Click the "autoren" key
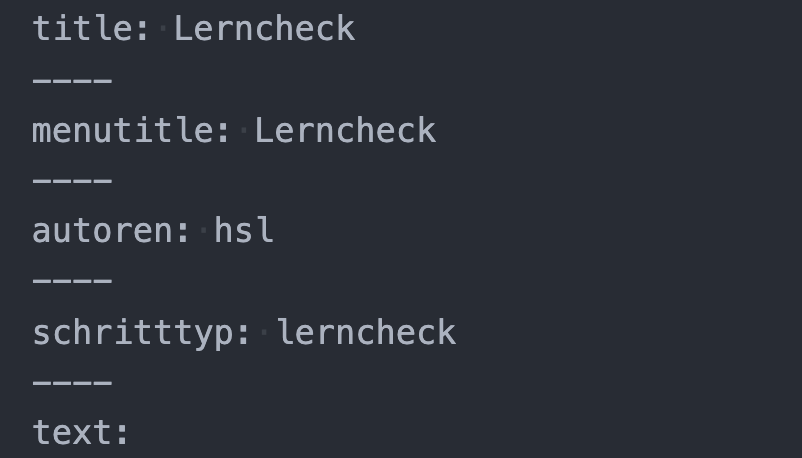Viewport: 802px width, 458px height. 102,231
